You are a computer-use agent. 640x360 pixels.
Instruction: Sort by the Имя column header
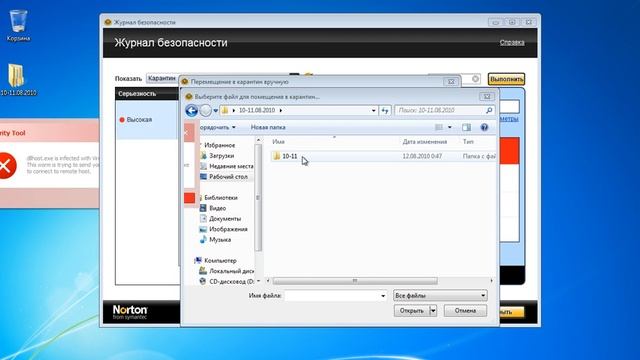coord(278,142)
